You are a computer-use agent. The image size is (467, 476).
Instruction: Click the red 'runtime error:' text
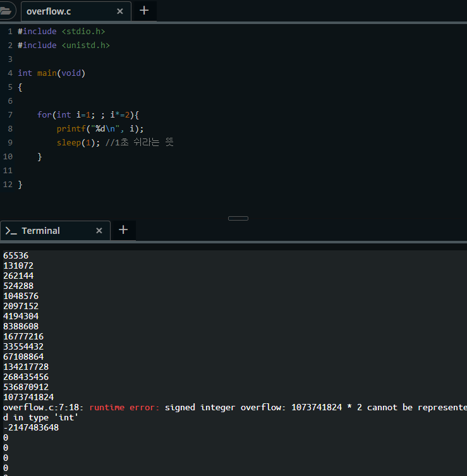click(x=124, y=407)
